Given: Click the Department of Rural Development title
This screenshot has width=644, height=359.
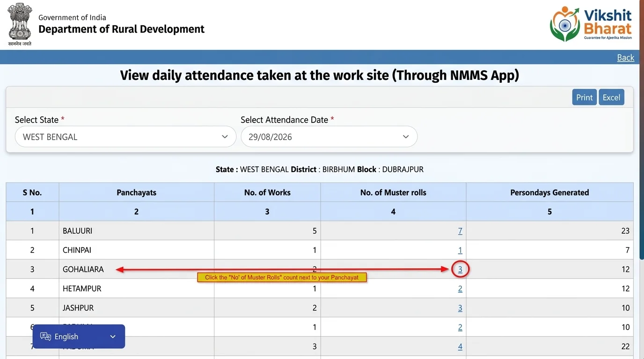Looking at the screenshot, I should [x=121, y=29].
